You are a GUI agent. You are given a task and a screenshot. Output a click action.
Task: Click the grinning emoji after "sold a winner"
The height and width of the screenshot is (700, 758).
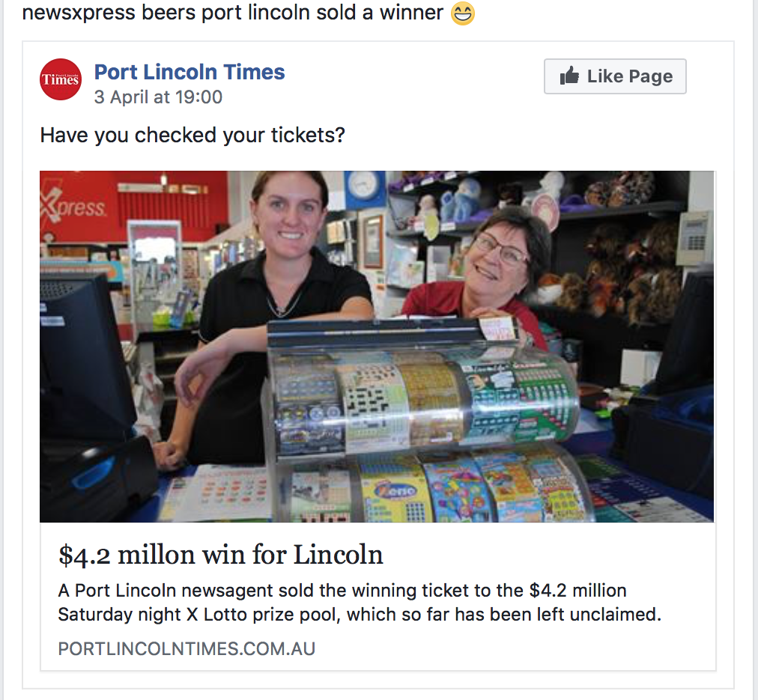tap(463, 13)
